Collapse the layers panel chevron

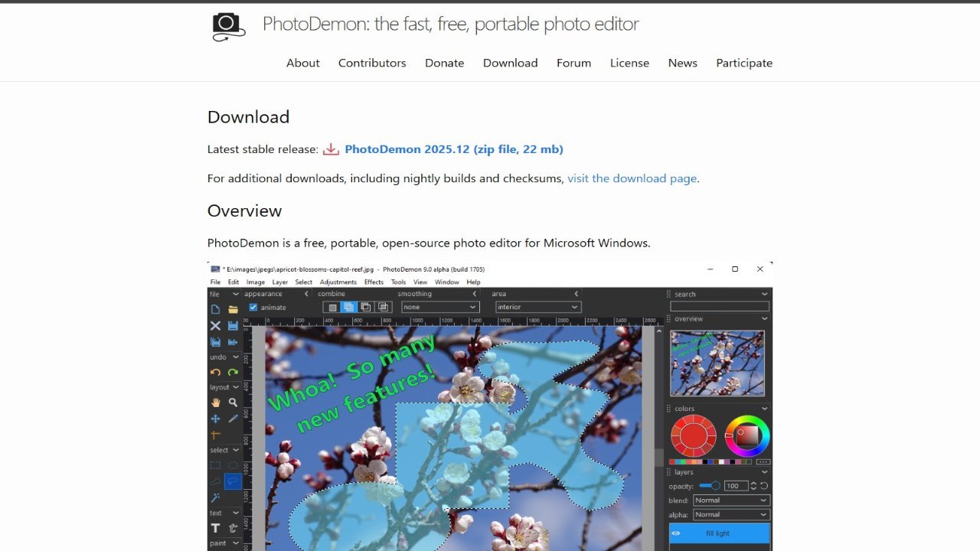764,472
